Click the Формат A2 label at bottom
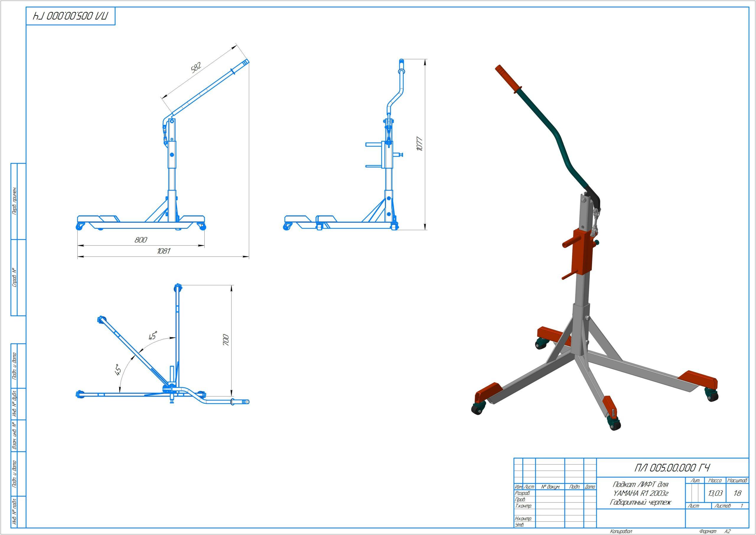 tap(711, 532)
